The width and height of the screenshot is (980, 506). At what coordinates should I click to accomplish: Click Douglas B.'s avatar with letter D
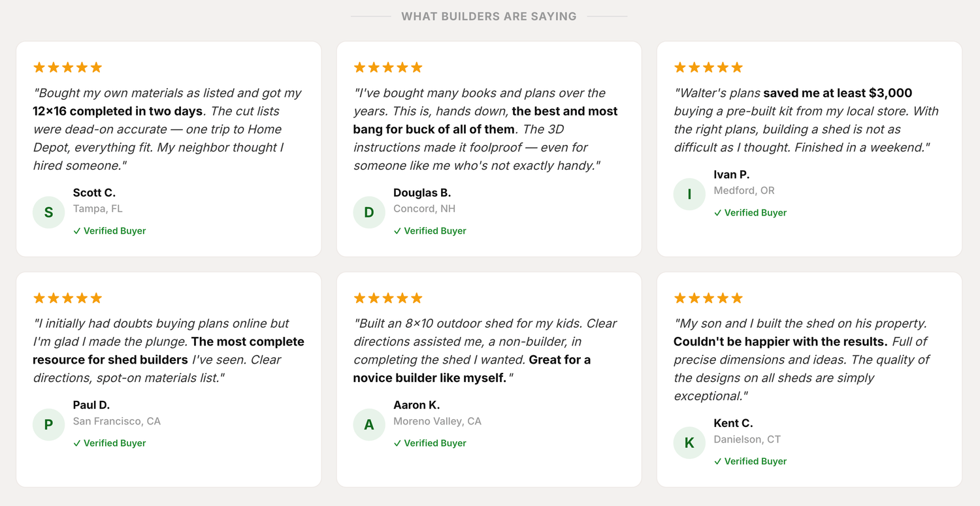point(369,212)
